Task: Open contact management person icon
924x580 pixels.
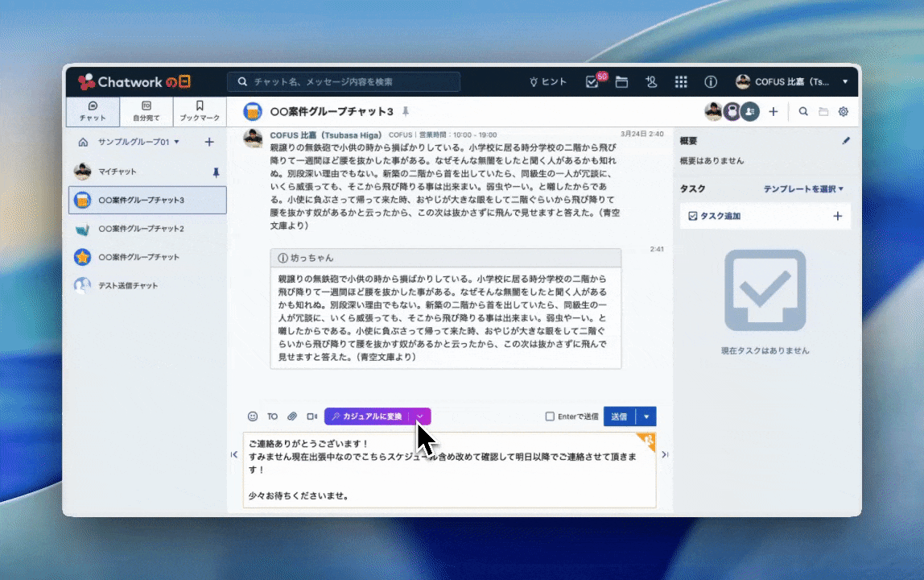Action: coord(651,82)
